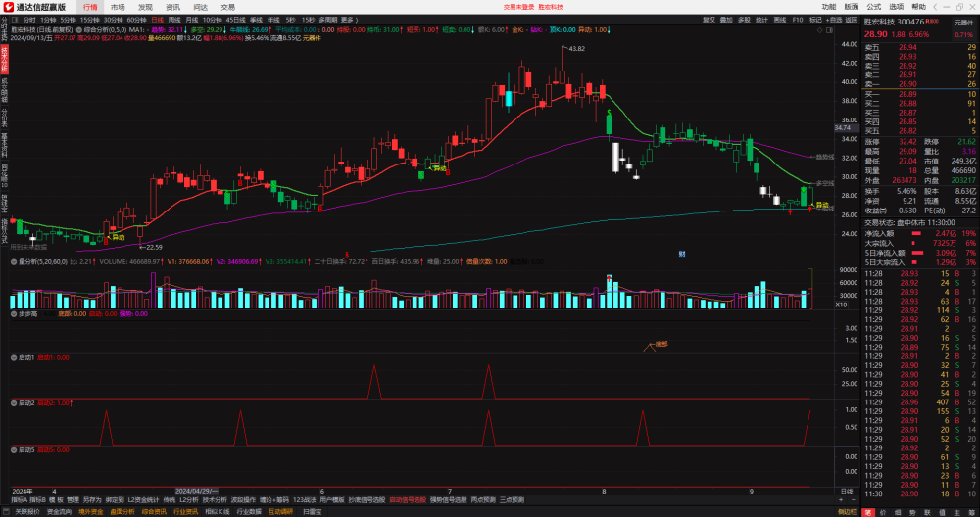Screen dimensions: 980x517
Task: Open the 功能 menu
Action: click(x=829, y=7)
